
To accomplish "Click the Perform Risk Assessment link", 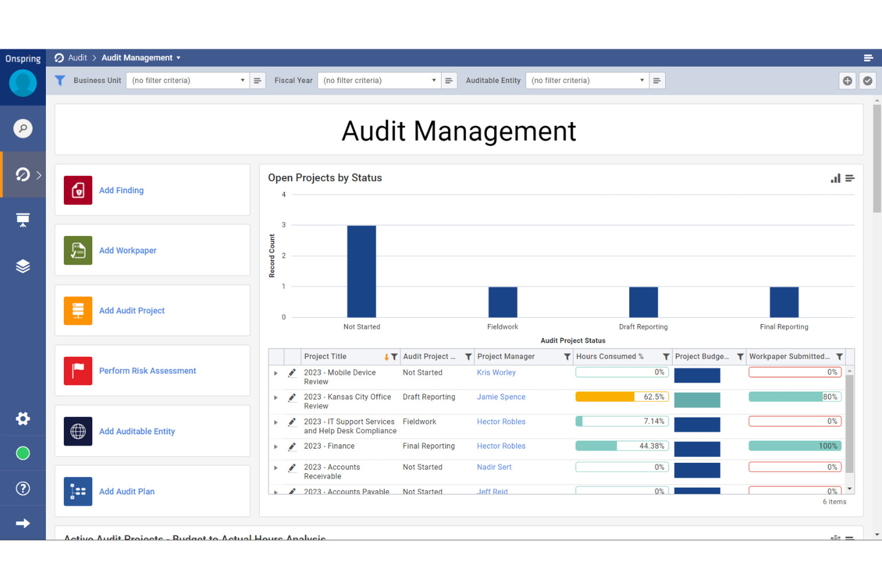I will click(147, 371).
